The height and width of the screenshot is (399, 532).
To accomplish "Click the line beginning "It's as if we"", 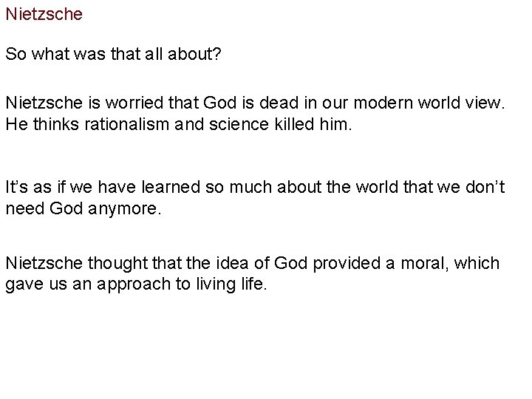I will [x=256, y=188].
